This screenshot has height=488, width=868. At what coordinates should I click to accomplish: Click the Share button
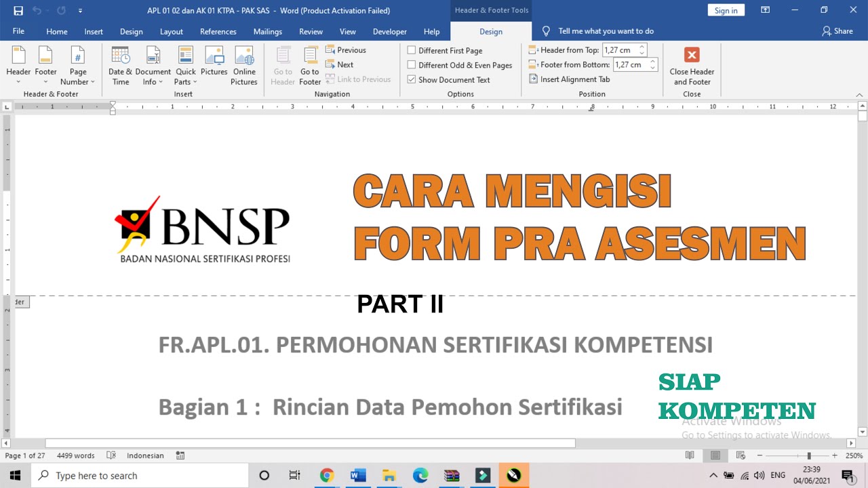tap(837, 31)
